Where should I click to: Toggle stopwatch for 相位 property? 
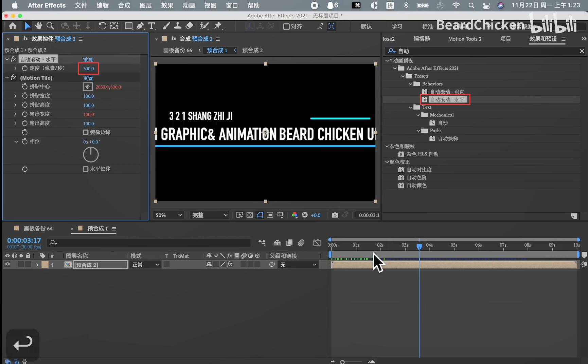pos(24,141)
